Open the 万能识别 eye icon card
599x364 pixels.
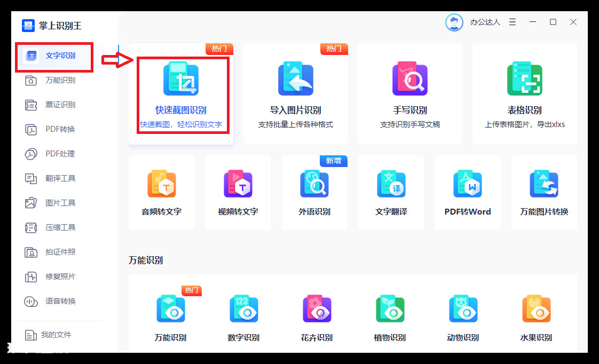(171, 308)
